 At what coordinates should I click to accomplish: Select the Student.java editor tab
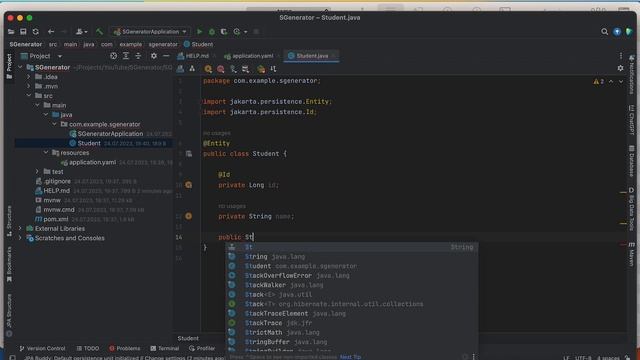pos(312,56)
